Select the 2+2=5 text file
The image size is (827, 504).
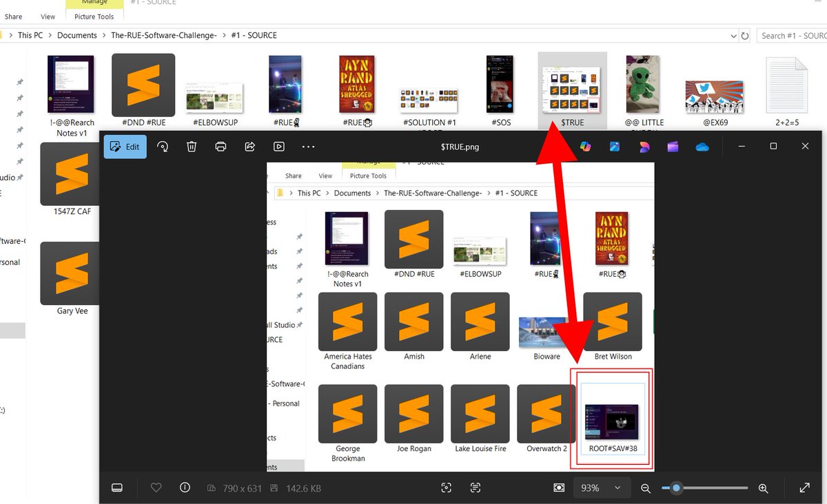[786, 91]
